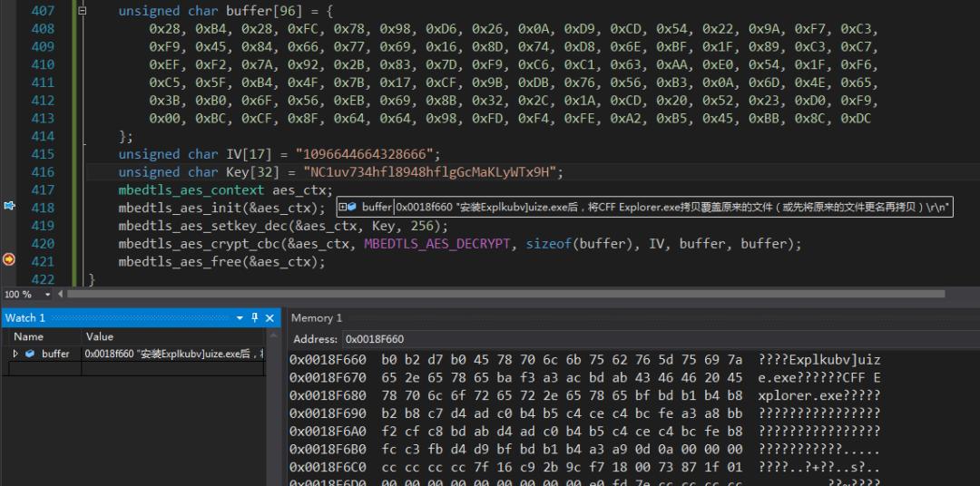Toggle auto-hide pin on Watch 1 panel
This screenshot has width=980, height=486.
(x=254, y=318)
